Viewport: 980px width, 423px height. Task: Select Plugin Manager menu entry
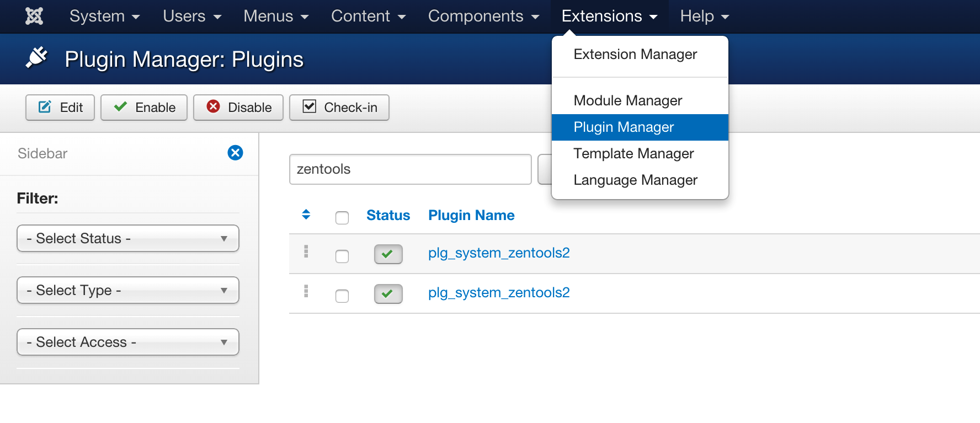[x=640, y=127]
